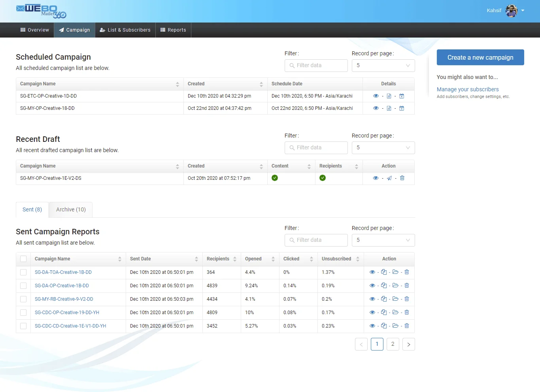Open the Kahsif user account dropdown arrow
Viewport: 540px width, 392px height.
click(x=523, y=11)
